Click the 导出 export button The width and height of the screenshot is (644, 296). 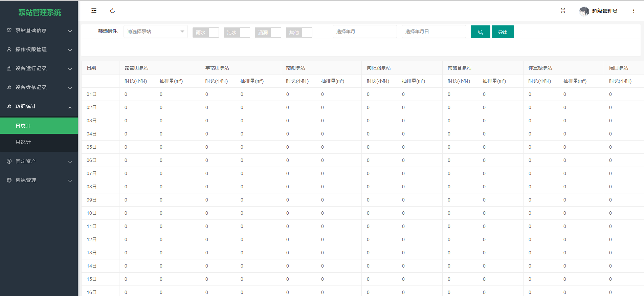[x=503, y=32]
